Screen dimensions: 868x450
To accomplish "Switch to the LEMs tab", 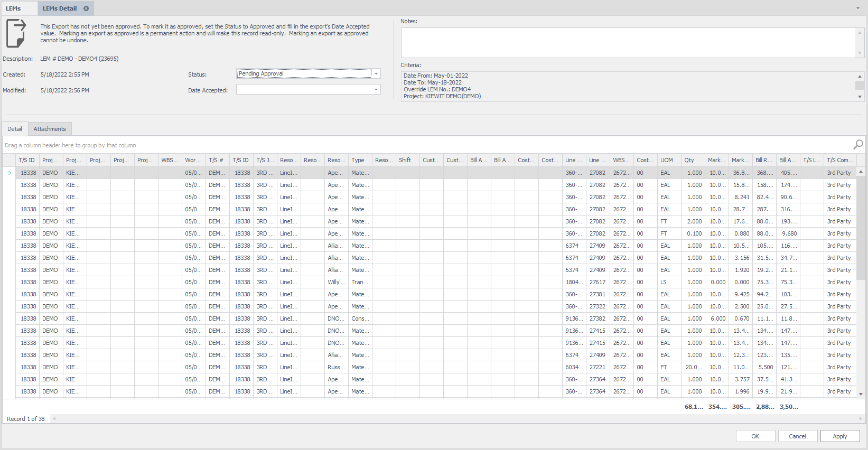I will (14, 8).
